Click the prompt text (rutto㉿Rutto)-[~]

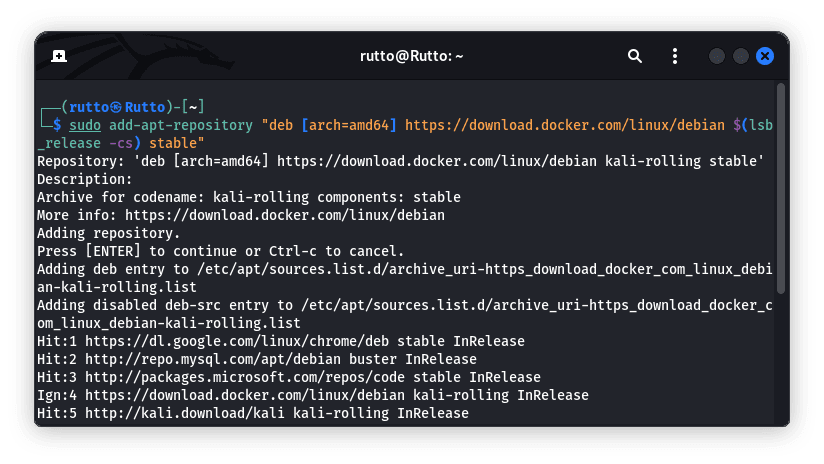point(132,107)
